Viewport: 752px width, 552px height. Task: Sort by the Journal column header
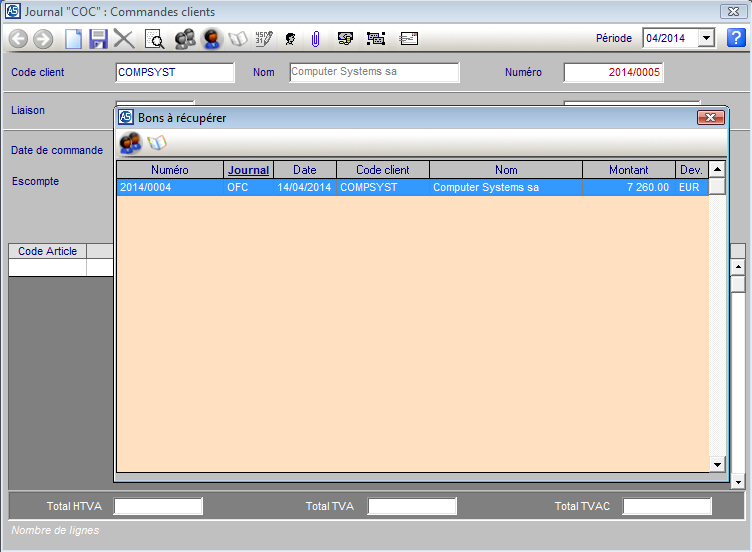[x=248, y=170]
